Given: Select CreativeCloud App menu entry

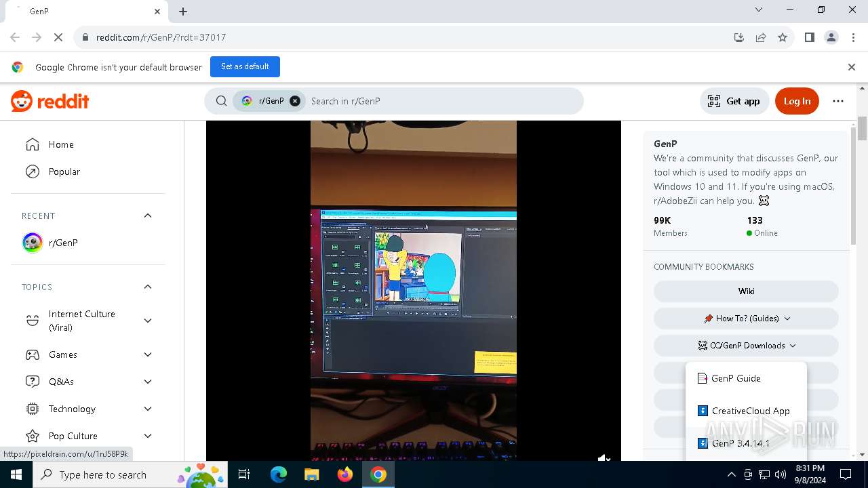Looking at the screenshot, I should point(746,411).
